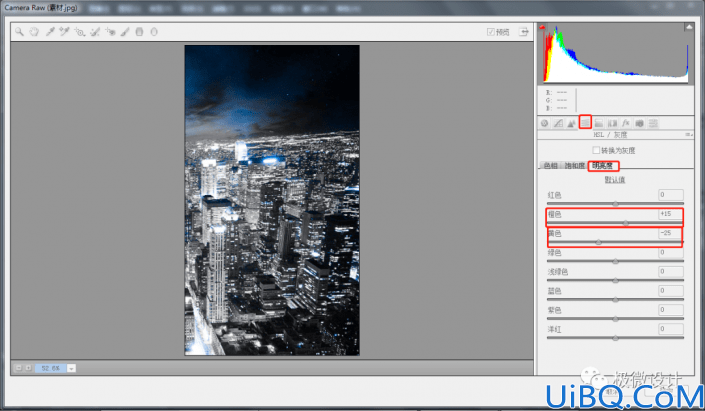The height and width of the screenshot is (411, 705).
Task: Open the Basic panel tab icon
Action: pos(544,123)
